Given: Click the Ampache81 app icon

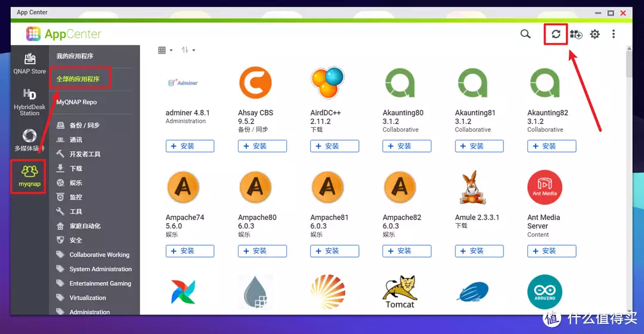Looking at the screenshot, I should click(x=327, y=187).
